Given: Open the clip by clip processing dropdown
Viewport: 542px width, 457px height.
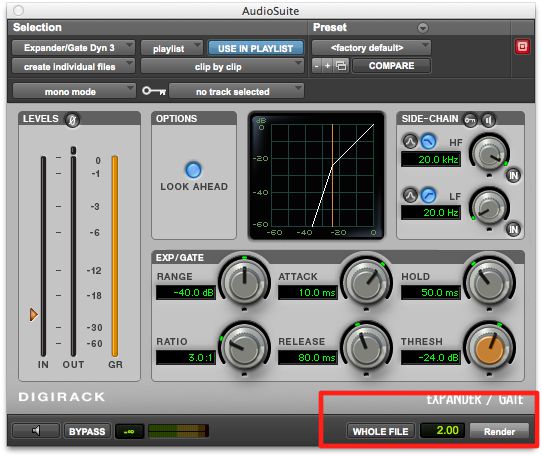Looking at the screenshot, I should (x=222, y=66).
